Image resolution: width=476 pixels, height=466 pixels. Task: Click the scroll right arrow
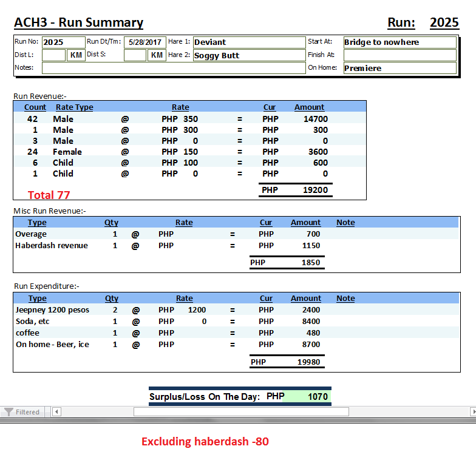[472, 412]
